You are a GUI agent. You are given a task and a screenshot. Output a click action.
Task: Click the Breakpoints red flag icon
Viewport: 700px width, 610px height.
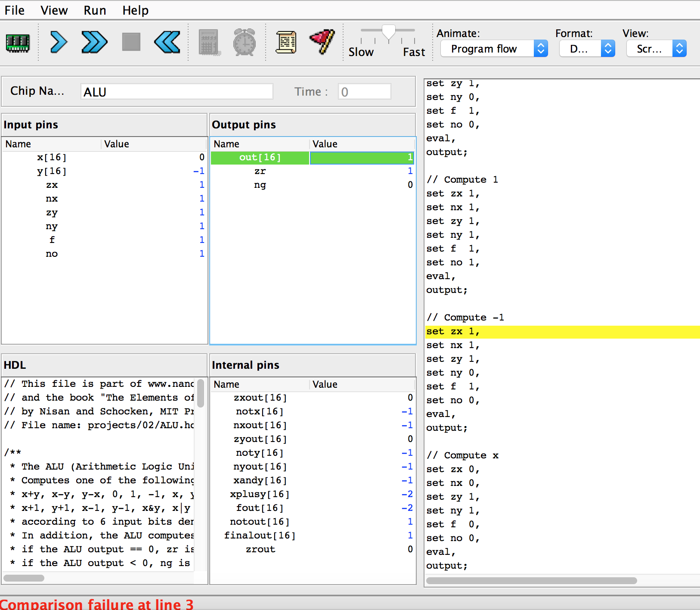(322, 42)
